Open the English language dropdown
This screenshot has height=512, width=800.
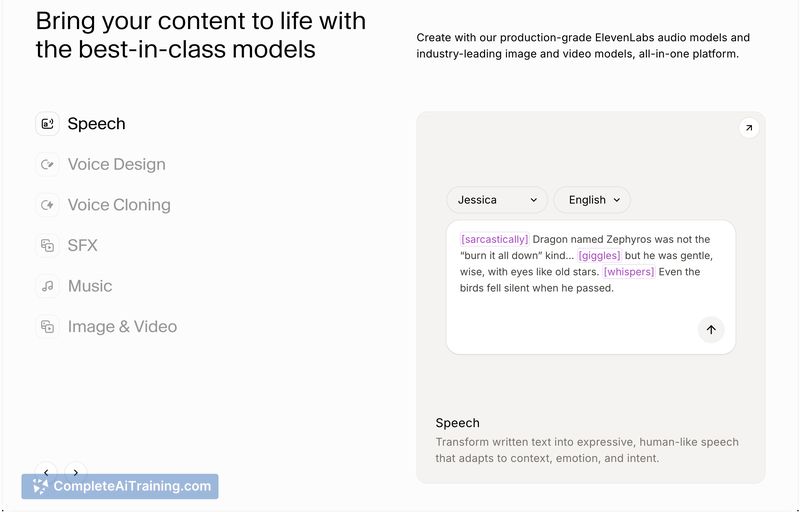coord(592,200)
